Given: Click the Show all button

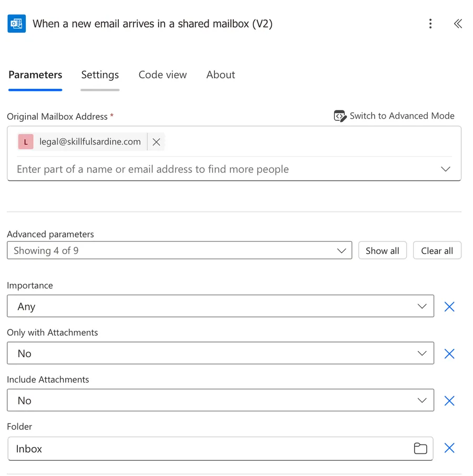Looking at the screenshot, I should (x=382, y=251).
